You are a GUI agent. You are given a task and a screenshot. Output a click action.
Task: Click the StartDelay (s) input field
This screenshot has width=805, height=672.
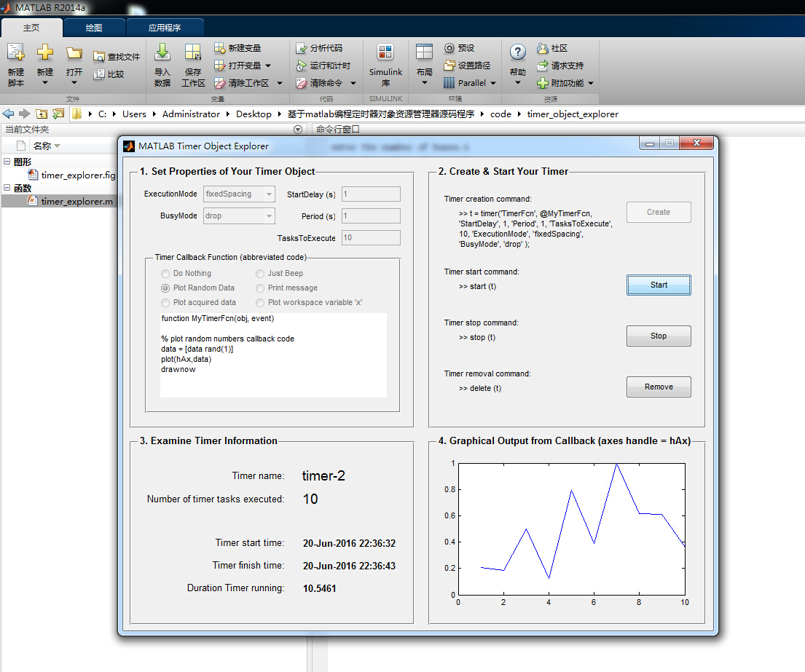point(371,194)
